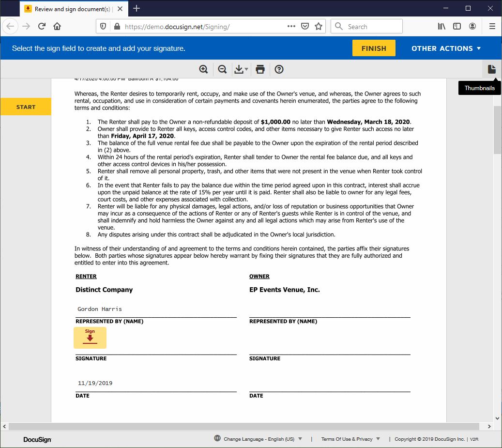Image resolution: width=502 pixels, height=448 pixels.
Task: Click the horizontal scrollbar track
Action: pos(243,426)
